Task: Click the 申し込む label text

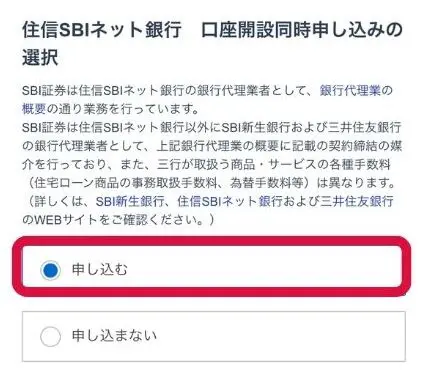Action: click(x=100, y=269)
